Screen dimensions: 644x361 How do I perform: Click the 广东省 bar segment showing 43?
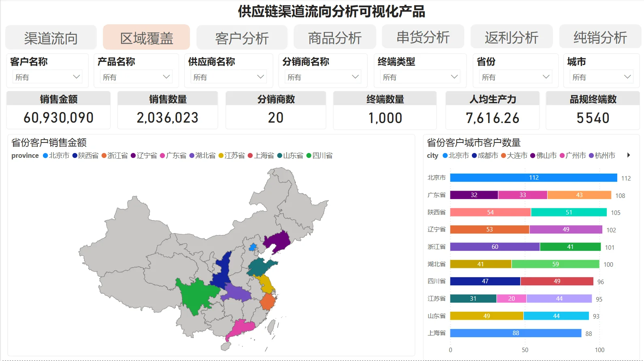click(x=579, y=195)
